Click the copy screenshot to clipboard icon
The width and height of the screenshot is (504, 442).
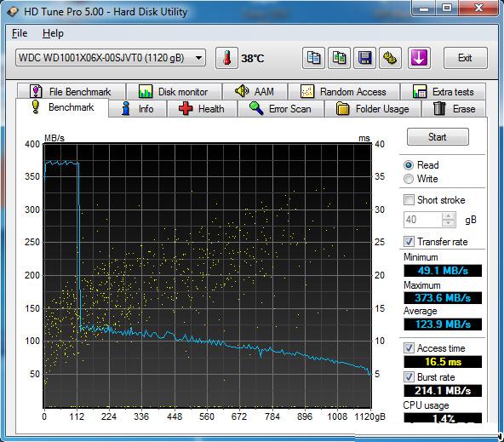point(339,58)
